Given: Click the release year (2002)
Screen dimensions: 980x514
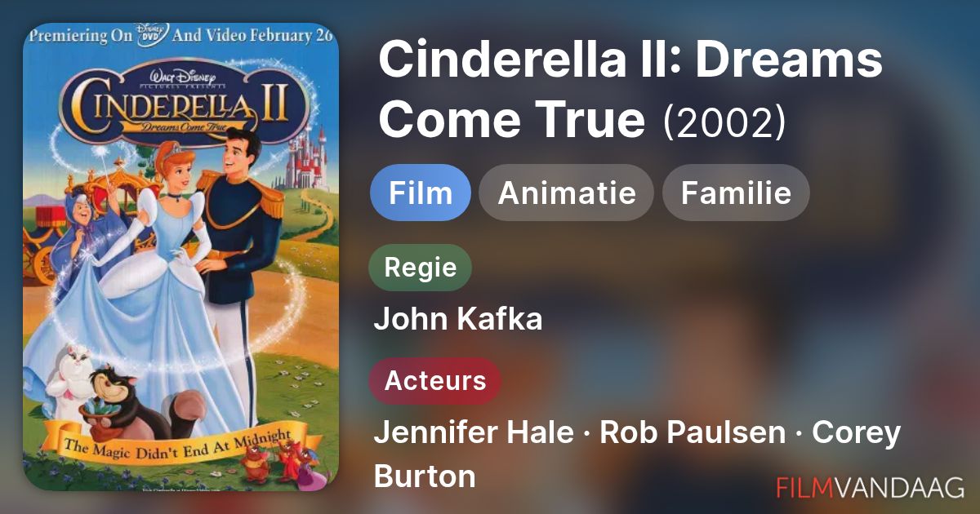Looking at the screenshot, I should click(724, 122).
